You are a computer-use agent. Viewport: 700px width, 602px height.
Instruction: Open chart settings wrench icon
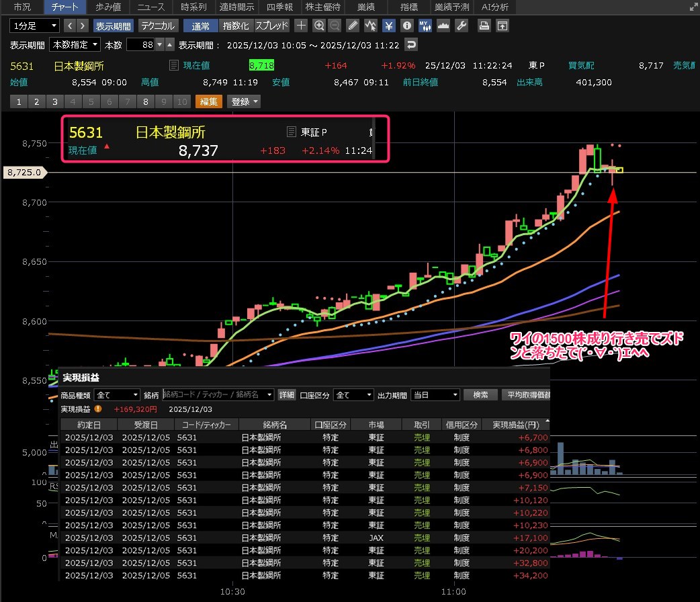tap(461, 26)
